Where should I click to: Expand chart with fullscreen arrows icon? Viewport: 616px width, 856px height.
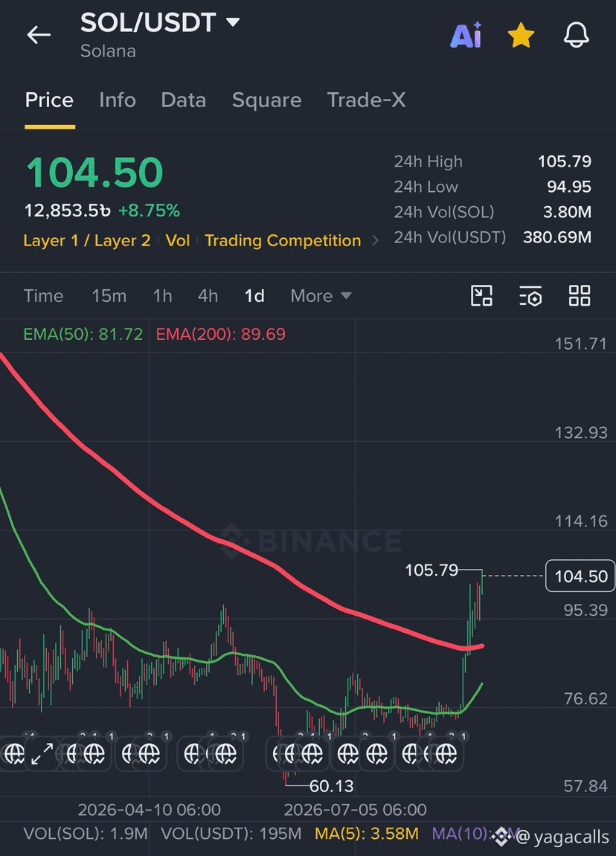click(x=42, y=754)
